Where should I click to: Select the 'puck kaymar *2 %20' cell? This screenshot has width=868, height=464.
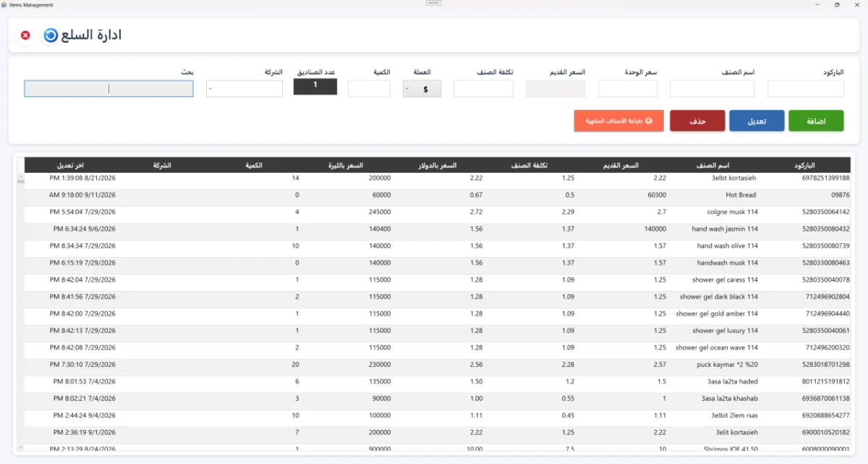pos(729,364)
